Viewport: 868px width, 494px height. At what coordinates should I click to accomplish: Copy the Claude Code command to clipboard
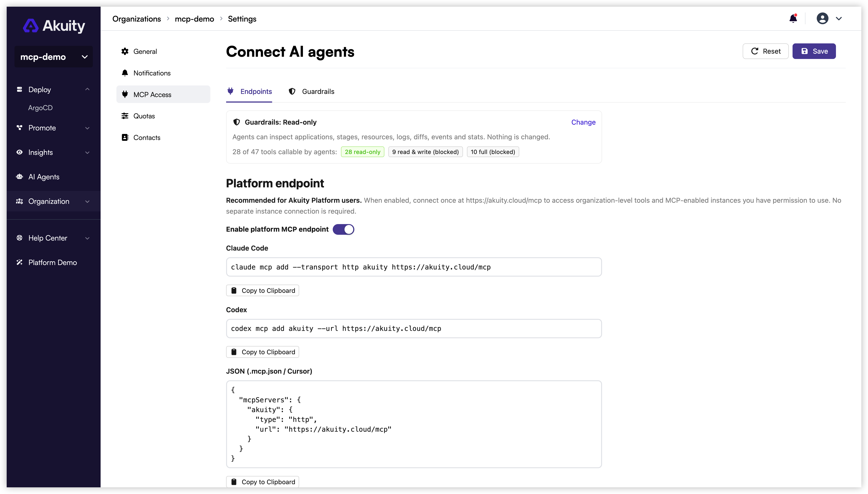[263, 290]
